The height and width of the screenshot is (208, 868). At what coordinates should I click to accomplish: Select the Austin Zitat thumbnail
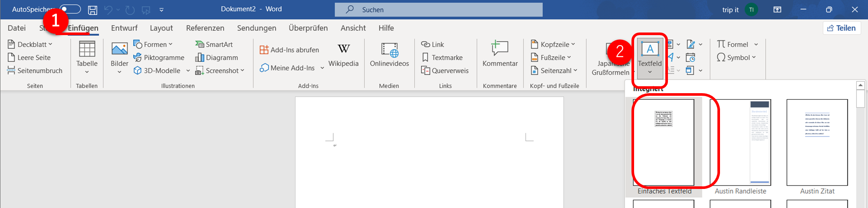(x=817, y=143)
